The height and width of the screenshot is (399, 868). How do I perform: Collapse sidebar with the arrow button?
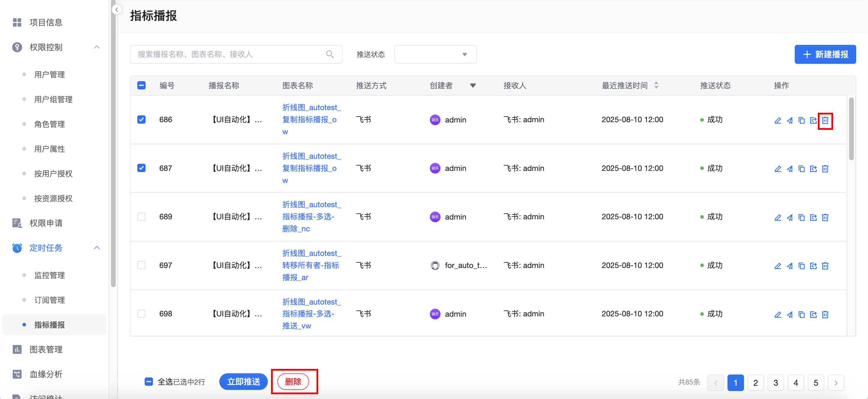click(117, 9)
